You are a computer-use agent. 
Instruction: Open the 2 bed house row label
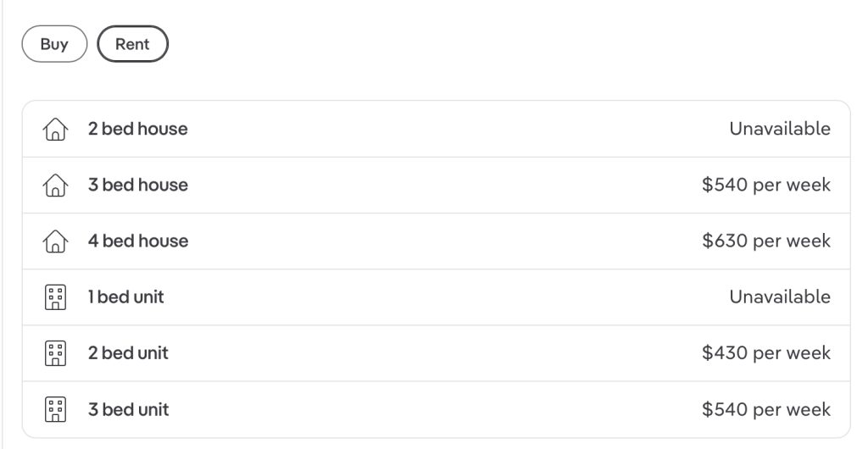click(x=138, y=129)
